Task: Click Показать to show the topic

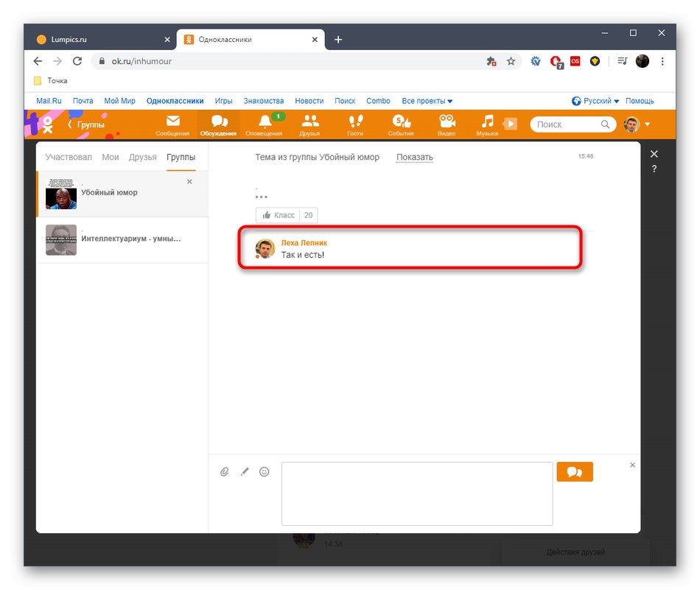Action: (x=415, y=157)
